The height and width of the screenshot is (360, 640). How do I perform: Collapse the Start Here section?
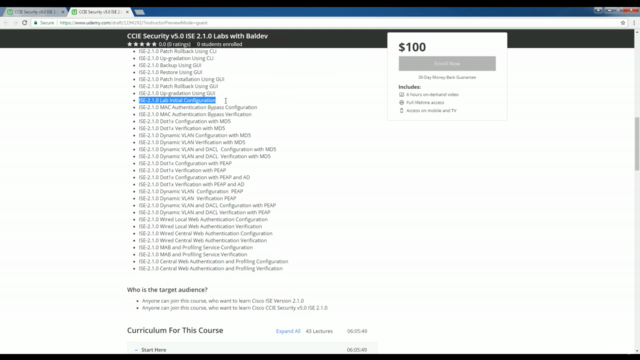[x=136, y=350]
